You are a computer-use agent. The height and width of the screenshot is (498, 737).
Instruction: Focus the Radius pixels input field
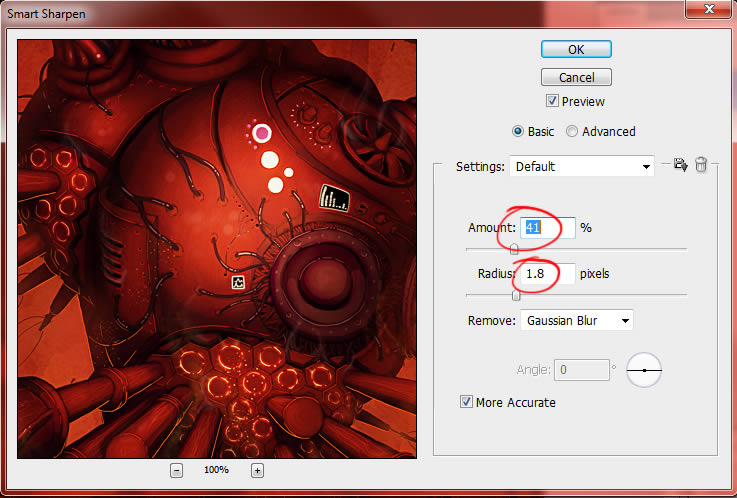pos(548,274)
